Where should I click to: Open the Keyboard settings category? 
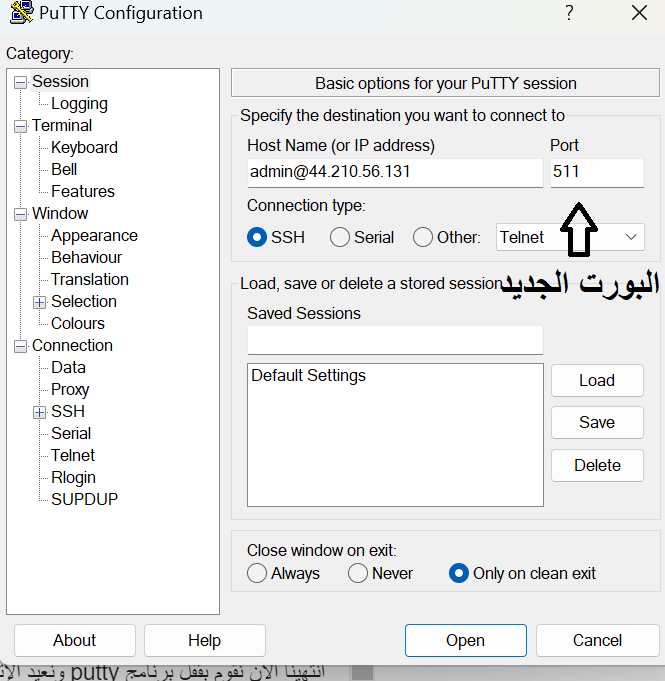click(x=84, y=148)
